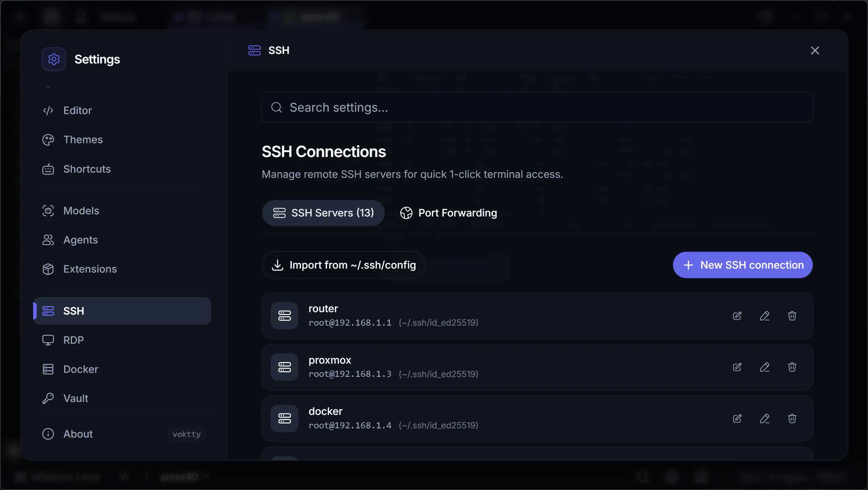Create a New SSH connection

(743, 265)
